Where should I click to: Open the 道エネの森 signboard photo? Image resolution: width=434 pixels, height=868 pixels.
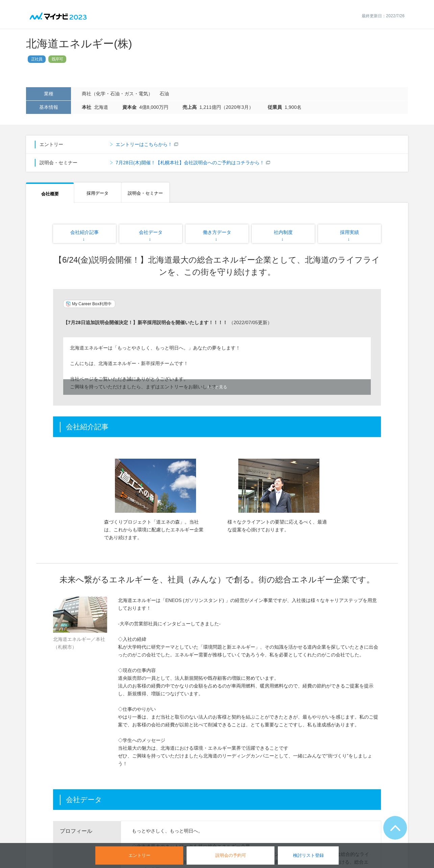[x=155, y=486]
